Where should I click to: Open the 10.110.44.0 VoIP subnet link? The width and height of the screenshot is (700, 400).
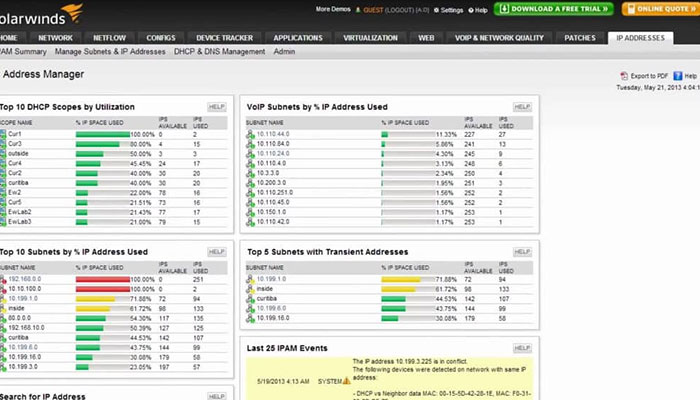coord(273,134)
